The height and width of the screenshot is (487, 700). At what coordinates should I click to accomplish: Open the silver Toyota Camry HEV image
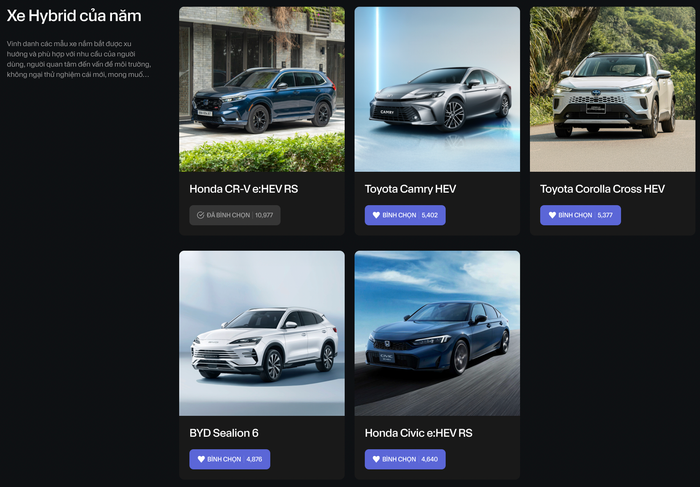[x=437, y=90]
